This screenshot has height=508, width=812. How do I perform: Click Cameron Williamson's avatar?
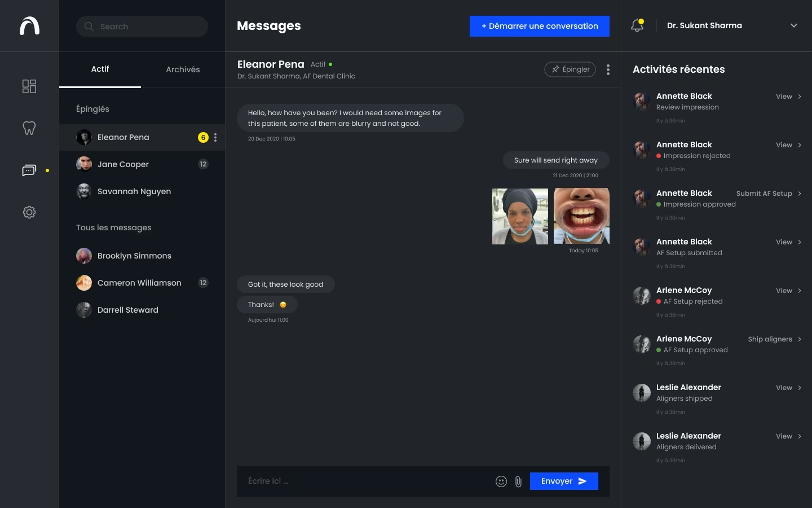[84, 283]
